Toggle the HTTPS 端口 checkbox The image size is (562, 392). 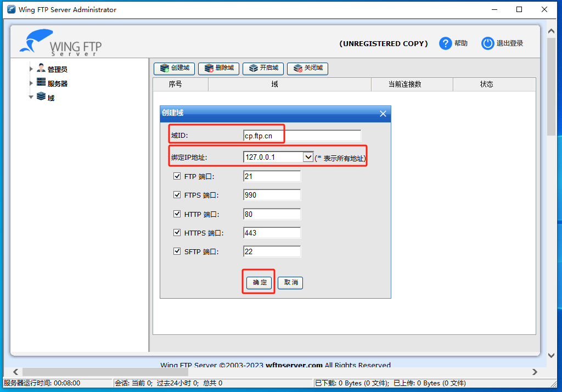pos(177,232)
